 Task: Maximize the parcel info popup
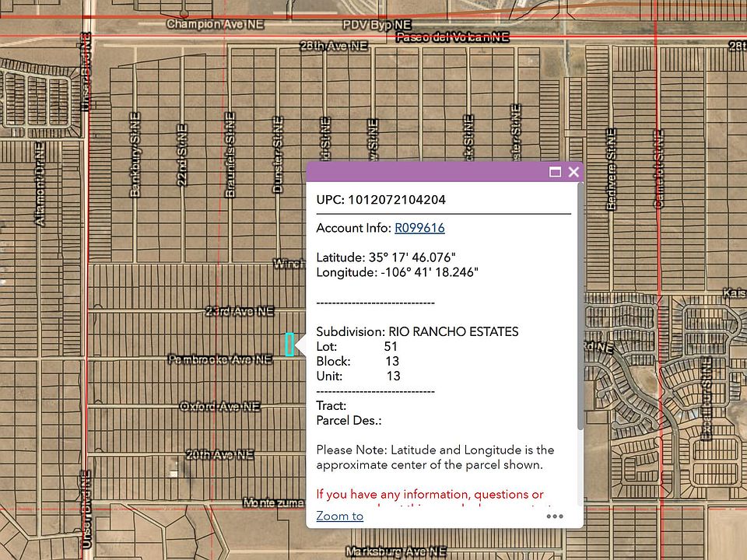pos(555,172)
